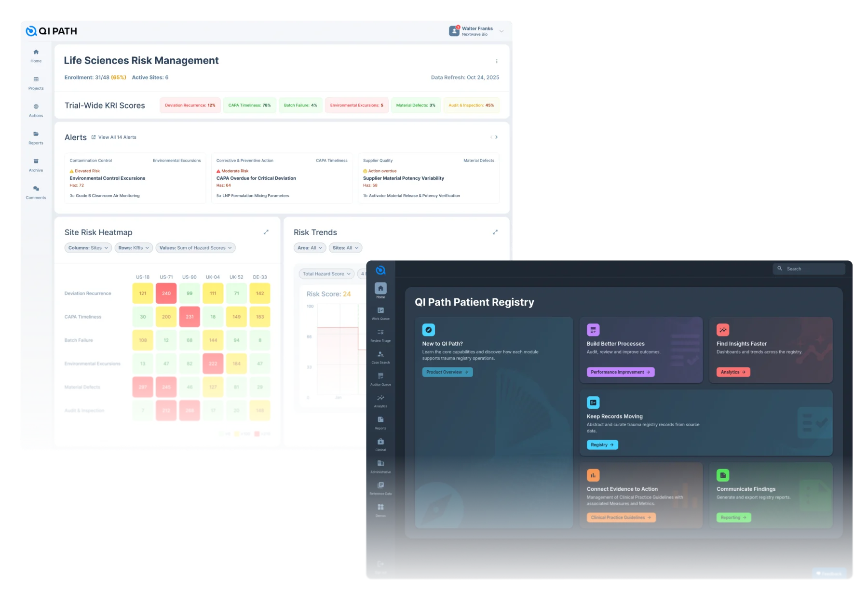The image size is (868, 592).
Task: Open Values: Sum of Hazard Scores dropdown
Action: (x=195, y=248)
